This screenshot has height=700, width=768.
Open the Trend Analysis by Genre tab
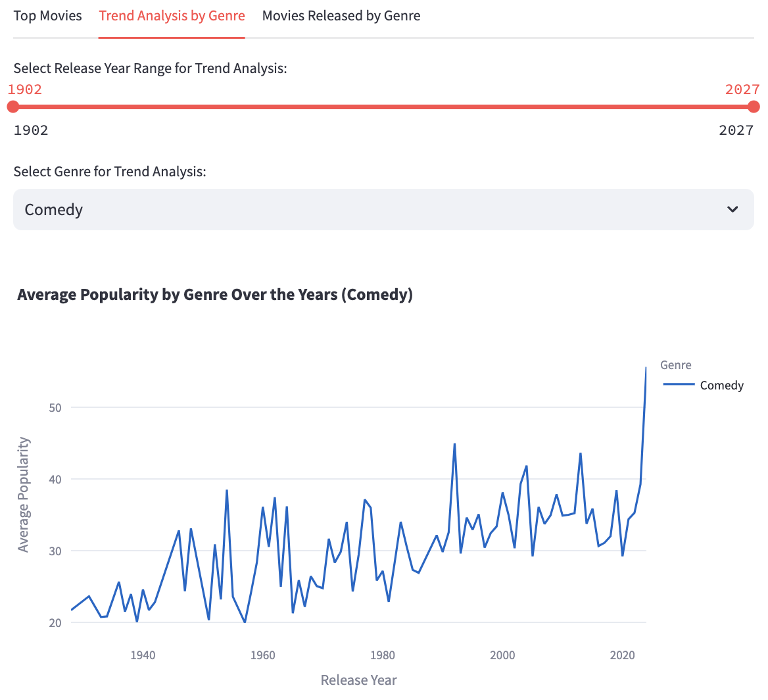pyautogui.click(x=172, y=15)
